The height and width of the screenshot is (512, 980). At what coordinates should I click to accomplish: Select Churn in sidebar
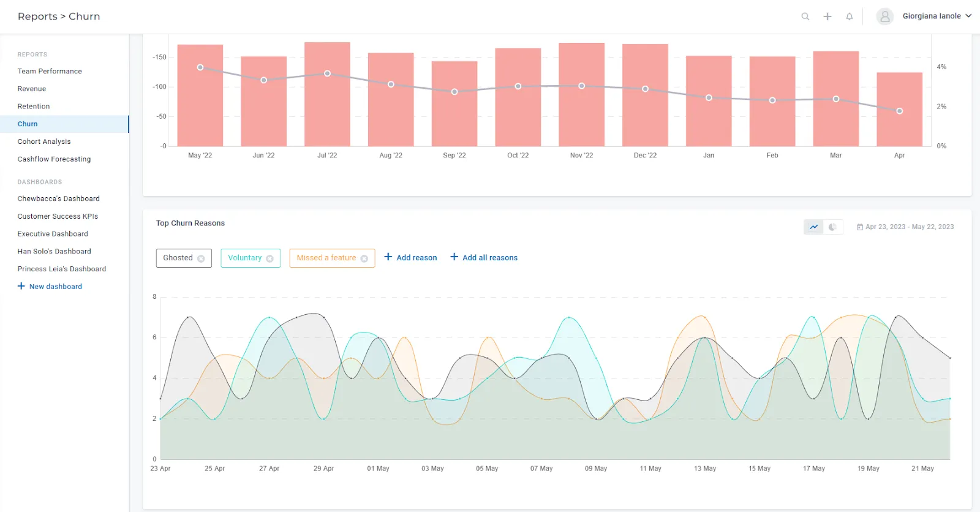(x=64, y=124)
